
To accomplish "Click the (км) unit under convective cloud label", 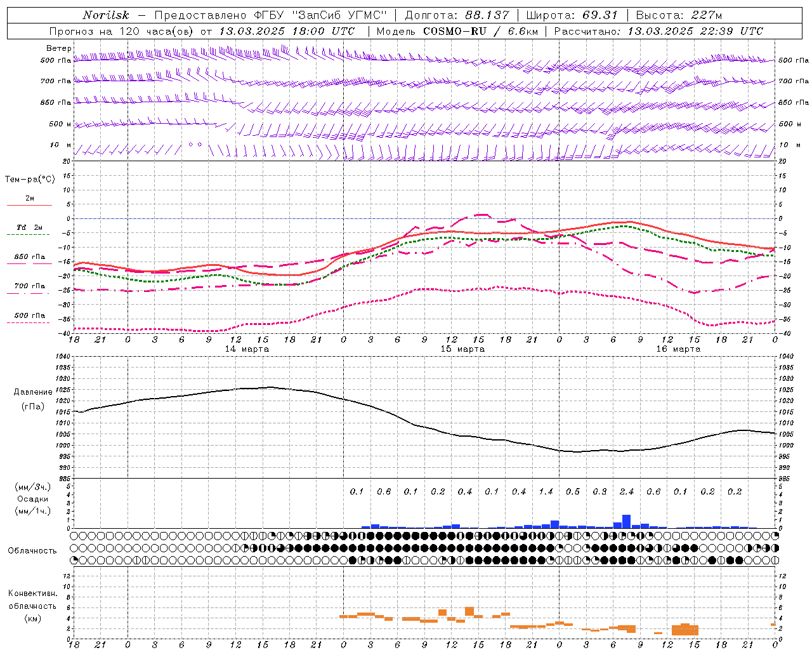I will click(x=32, y=618).
